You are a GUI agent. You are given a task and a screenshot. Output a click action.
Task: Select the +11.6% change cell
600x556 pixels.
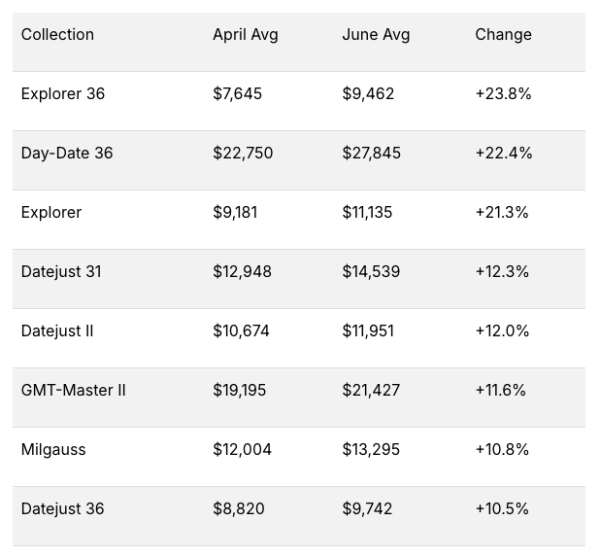501,390
